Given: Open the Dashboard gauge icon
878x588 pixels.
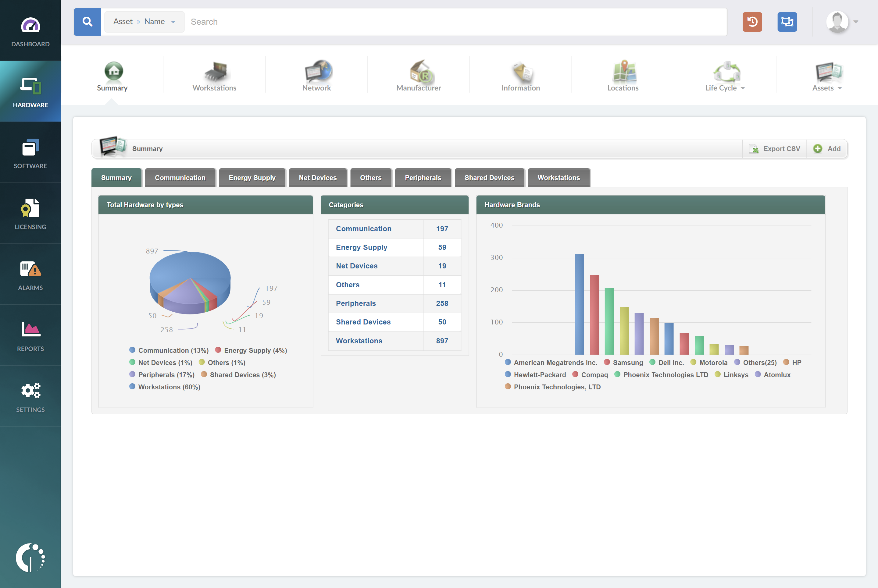Looking at the screenshot, I should [x=30, y=26].
